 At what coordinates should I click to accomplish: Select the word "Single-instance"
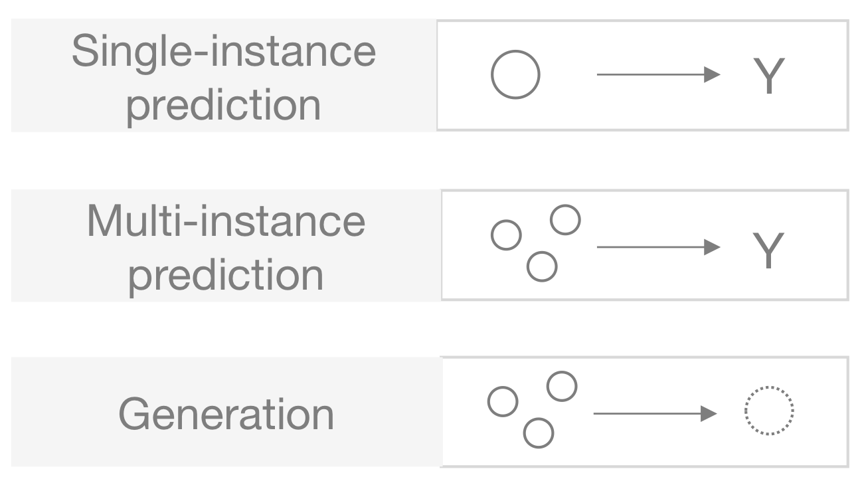[223, 51]
